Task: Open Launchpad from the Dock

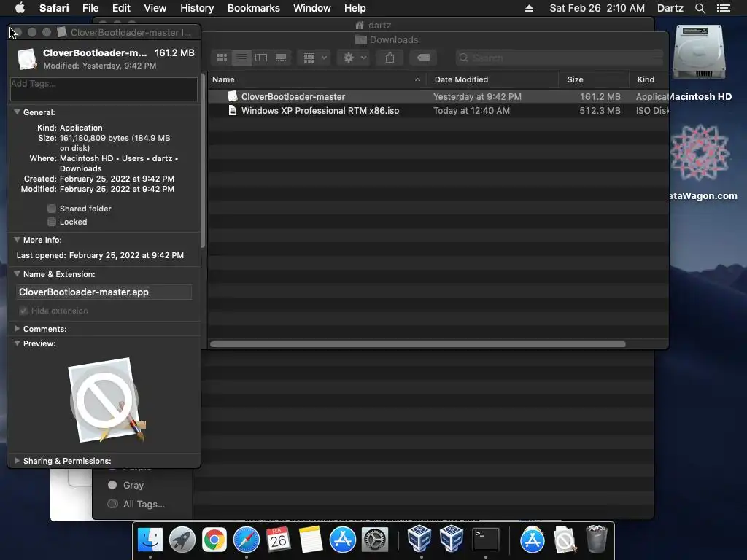Action: tap(182, 540)
